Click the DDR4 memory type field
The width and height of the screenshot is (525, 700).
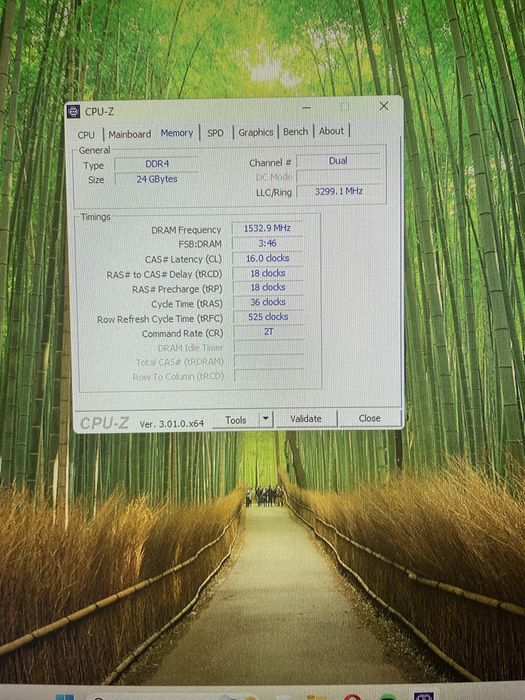click(x=157, y=164)
